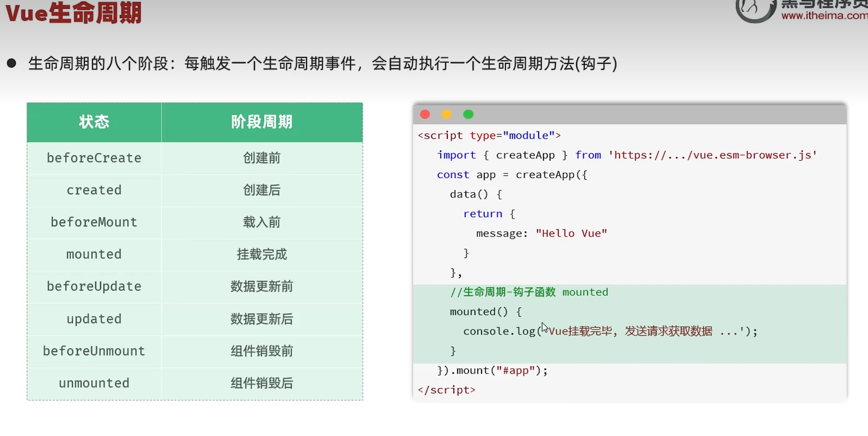The image size is (868, 436).
Task: Click the 数据更新前 cell
Action: [x=262, y=287]
